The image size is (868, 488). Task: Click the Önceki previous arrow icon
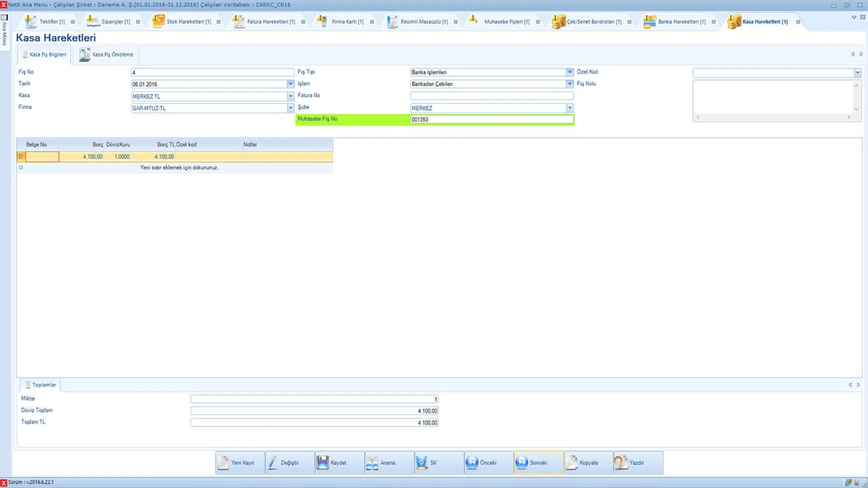[472, 462]
